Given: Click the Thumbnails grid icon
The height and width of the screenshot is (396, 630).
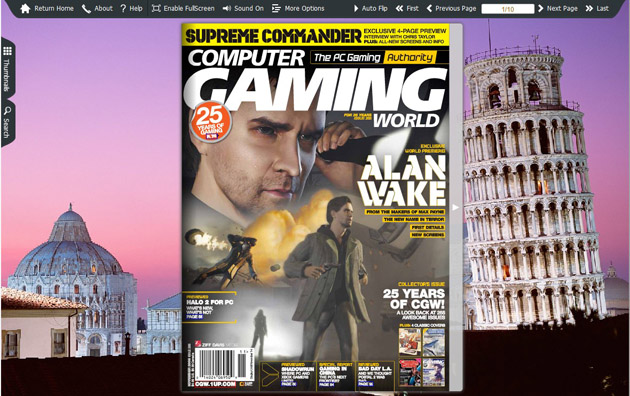Looking at the screenshot, I should [7, 51].
